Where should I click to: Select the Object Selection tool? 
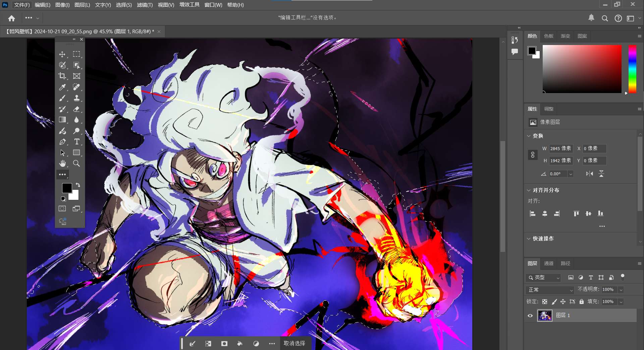click(x=76, y=65)
